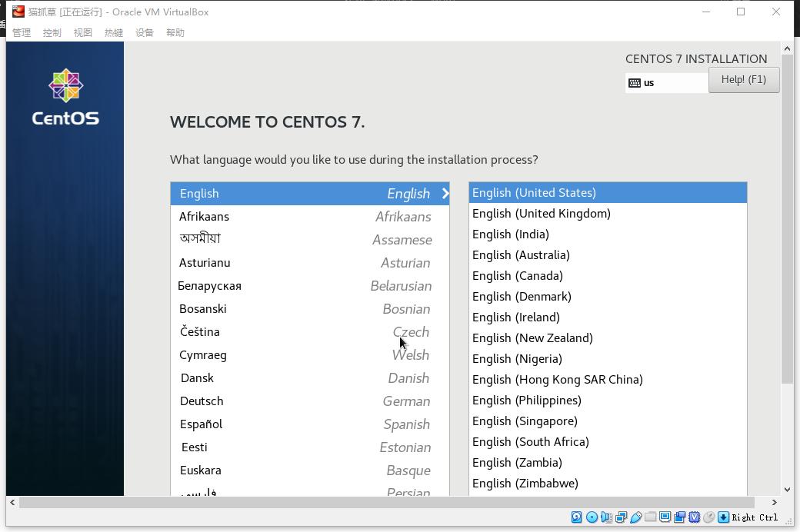
Task: Choose English (New Zealand) locale
Action: [608, 337]
